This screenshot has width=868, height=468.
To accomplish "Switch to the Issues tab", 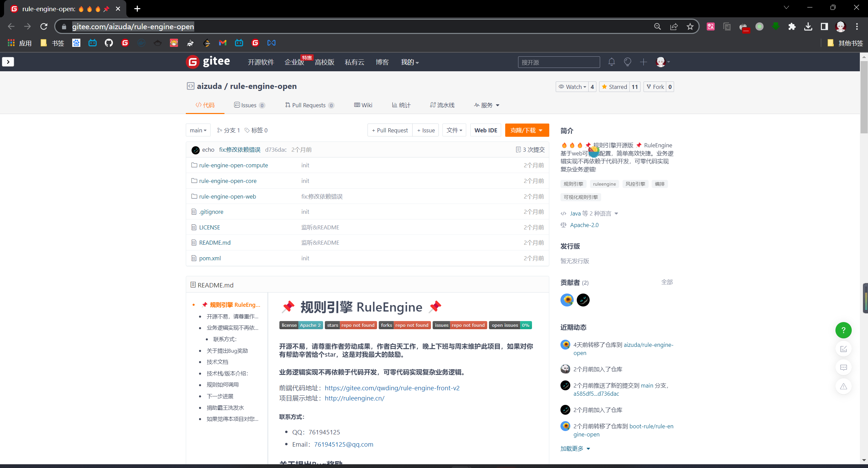I will (249, 105).
